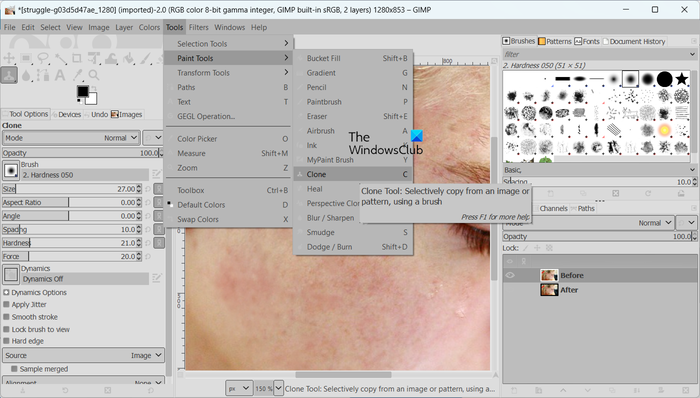Click brush preview button under Brush label
This screenshot has height=398, width=700.
click(11, 170)
